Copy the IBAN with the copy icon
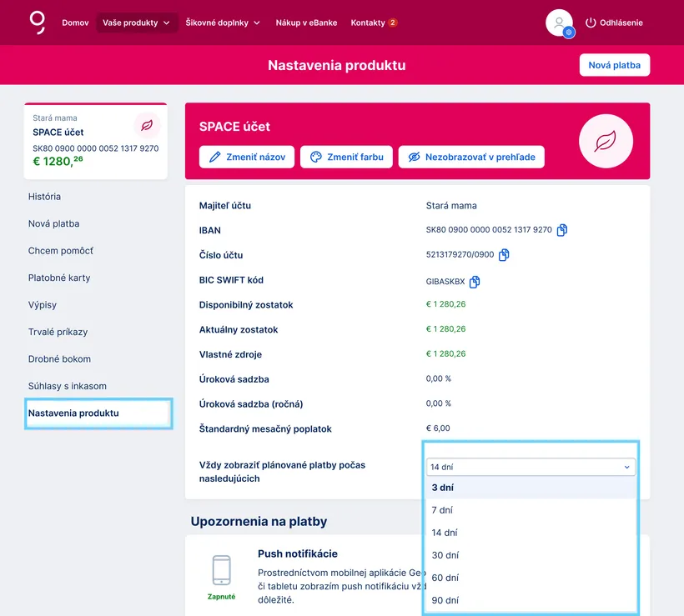684x616 pixels. [x=562, y=230]
